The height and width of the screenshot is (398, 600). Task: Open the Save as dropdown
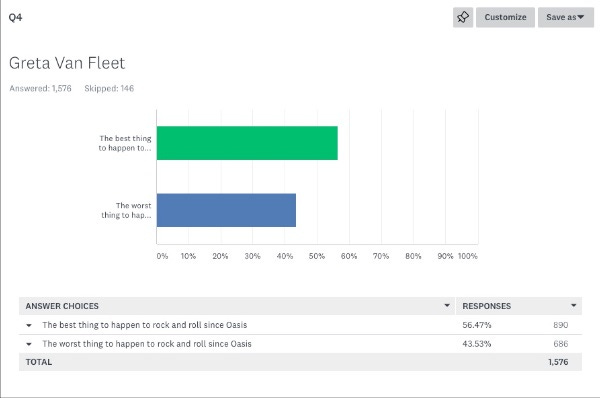coord(566,17)
